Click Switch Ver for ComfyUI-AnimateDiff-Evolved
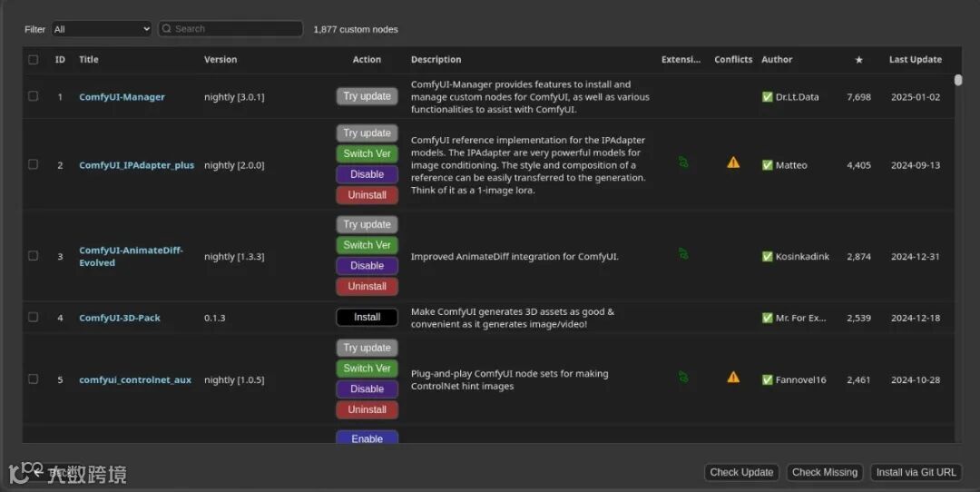 [367, 245]
